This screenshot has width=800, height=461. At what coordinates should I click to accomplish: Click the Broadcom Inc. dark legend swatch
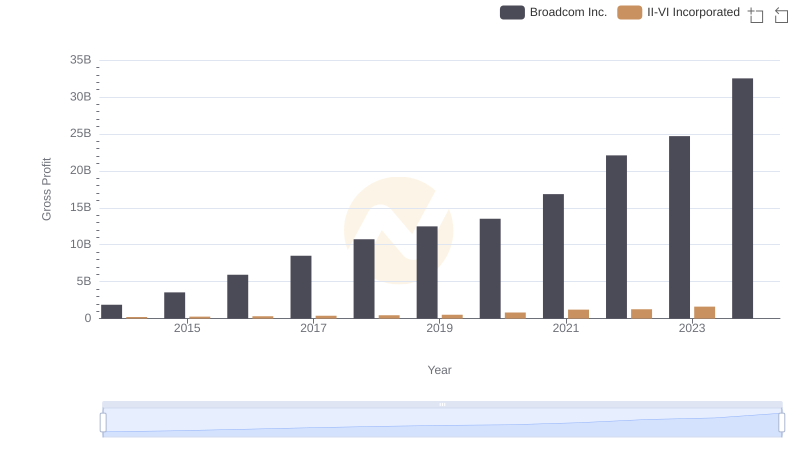pyautogui.click(x=512, y=12)
